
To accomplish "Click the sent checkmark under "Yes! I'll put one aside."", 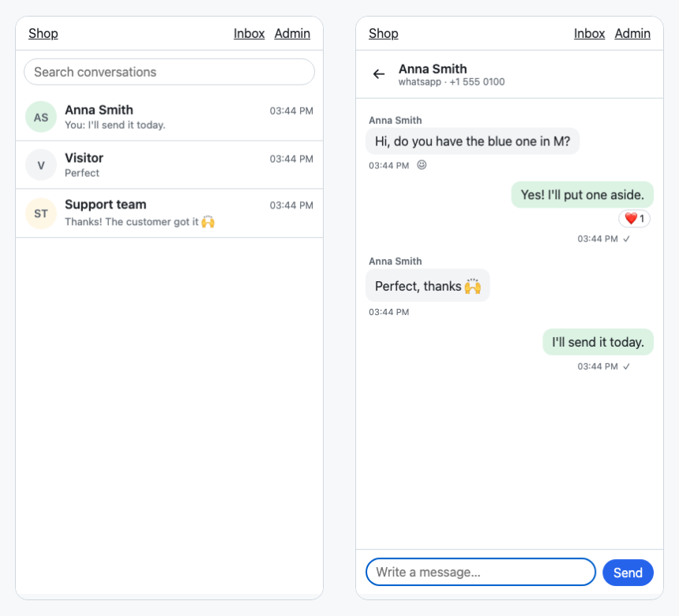I will click(x=626, y=239).
